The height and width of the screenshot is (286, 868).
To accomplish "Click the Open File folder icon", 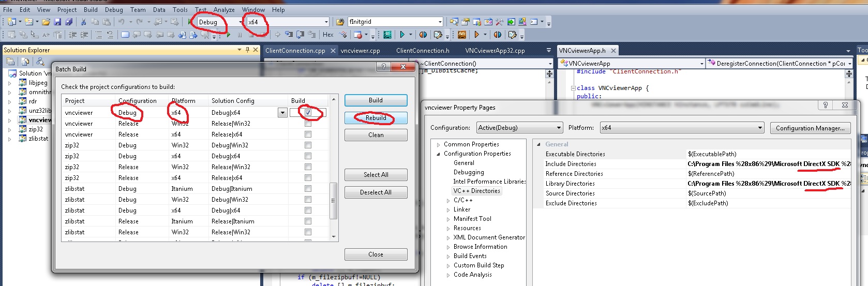I will point(46,22).
